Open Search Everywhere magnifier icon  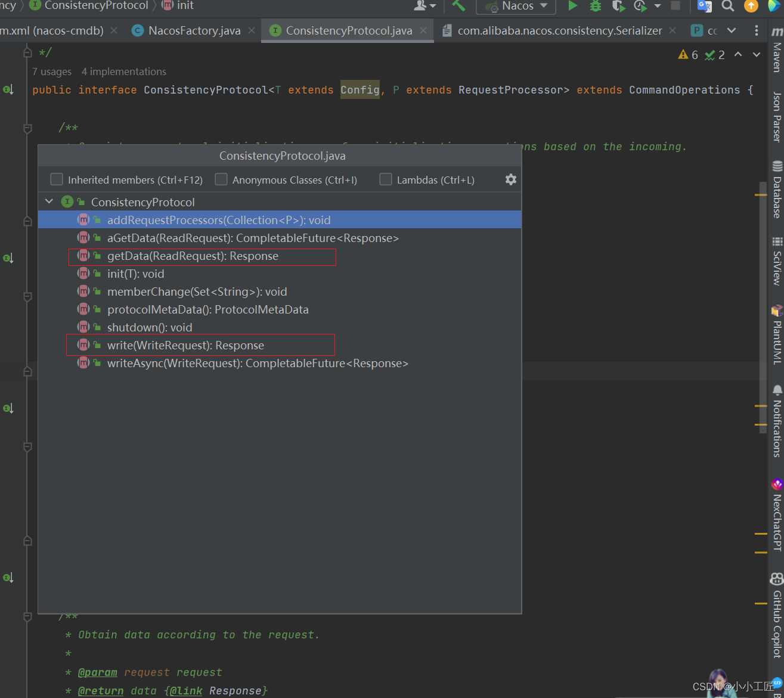pyautogui.click(x=728, y=6)
